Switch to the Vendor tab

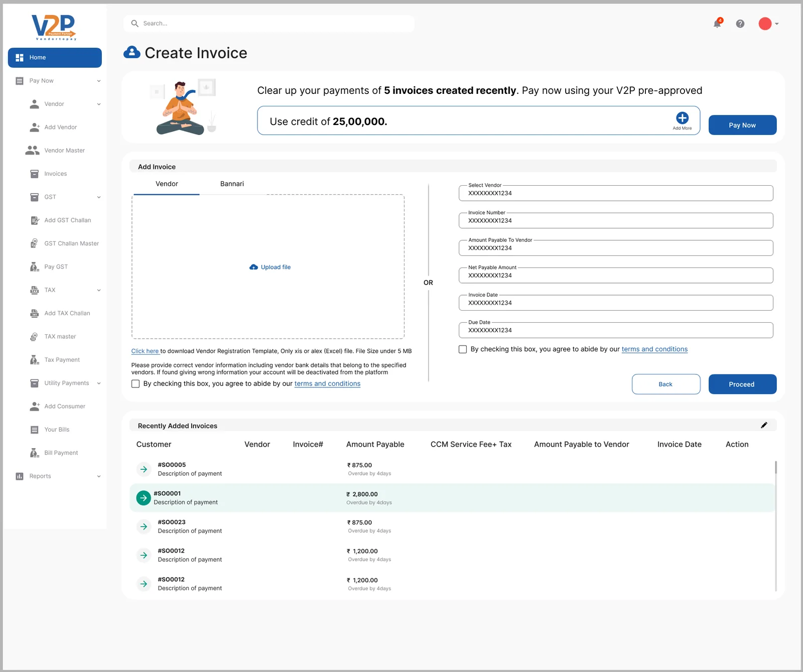tap(167, 184)
